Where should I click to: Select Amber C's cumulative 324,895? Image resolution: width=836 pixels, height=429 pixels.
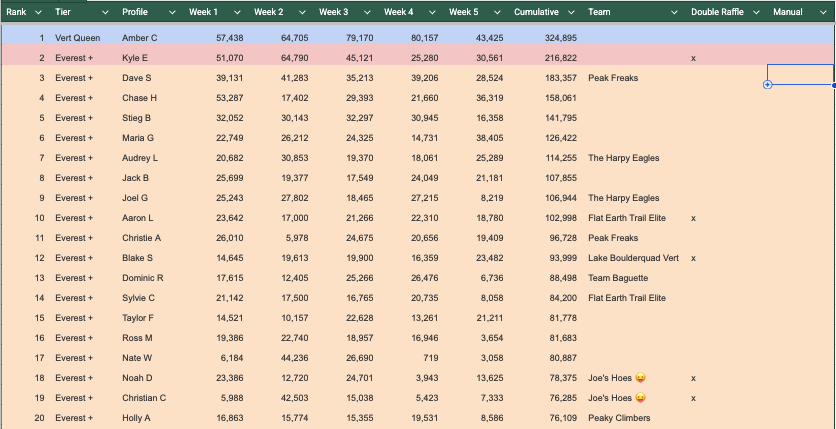561,38
